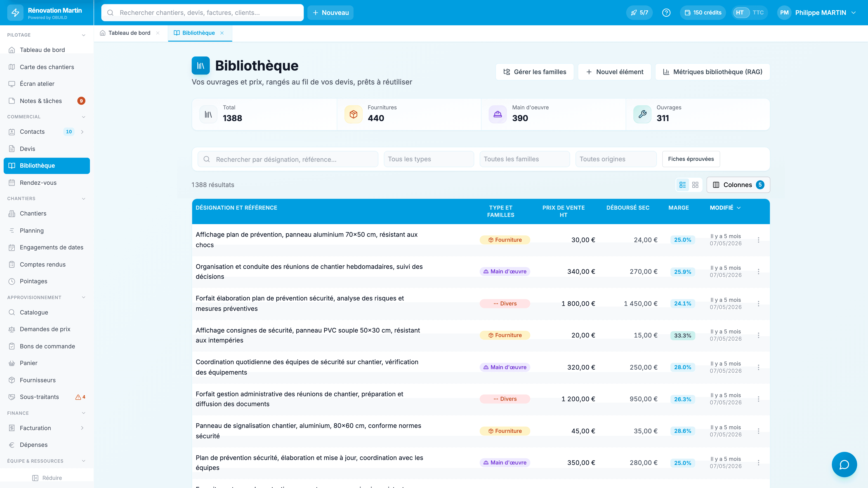Image resolution: width=868 pixels, height=488 pixels.
Task: Collapse the ÉQUIPE & RESSOURCES section
Action: click(84, 461)
